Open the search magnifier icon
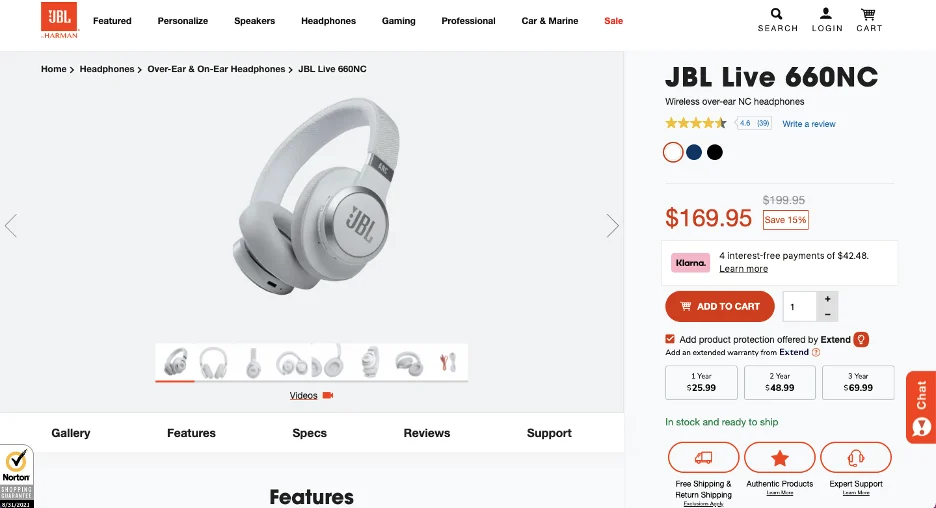This screenshot has height=508, width=936. tap(776, 14)
